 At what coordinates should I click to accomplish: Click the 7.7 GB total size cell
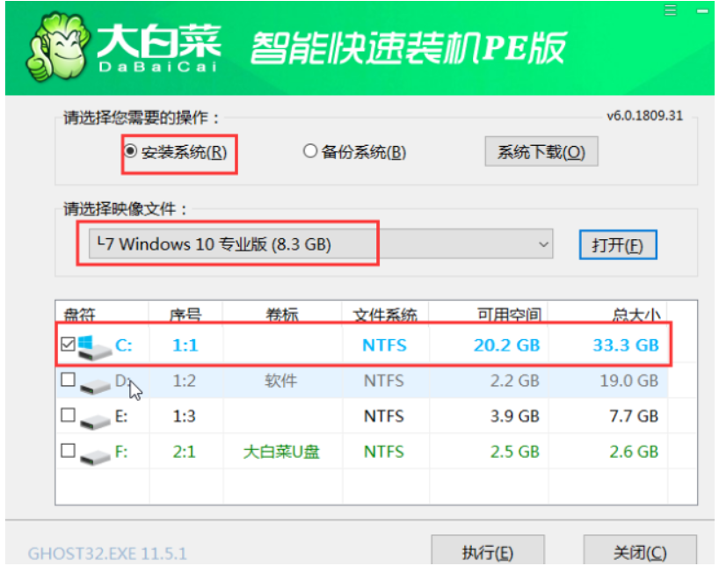click(x=634, y=416)
